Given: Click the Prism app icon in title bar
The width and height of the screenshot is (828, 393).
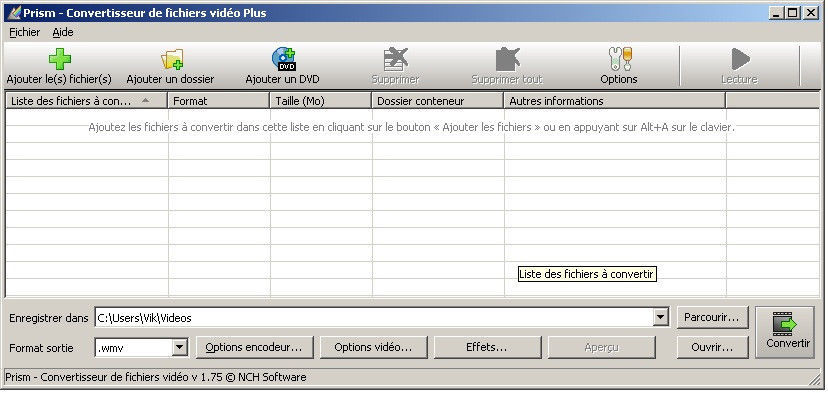Looking at the screenshot, I should coord(14,13).
